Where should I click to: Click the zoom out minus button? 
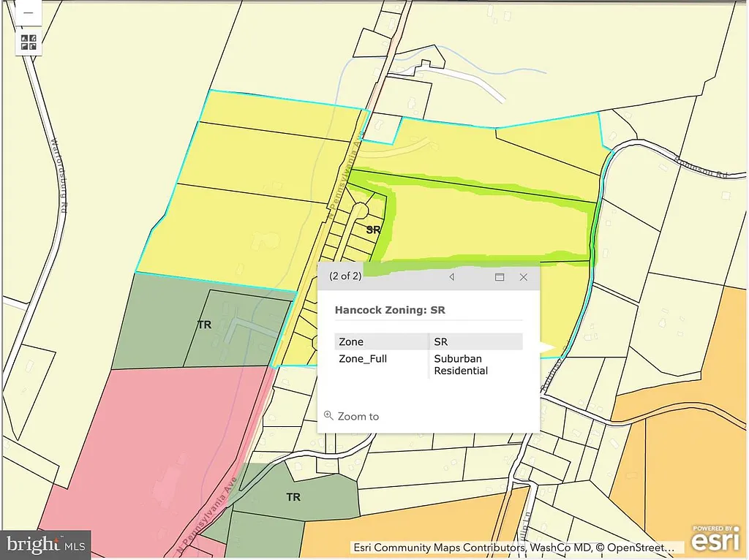click(x=29, y=13)
